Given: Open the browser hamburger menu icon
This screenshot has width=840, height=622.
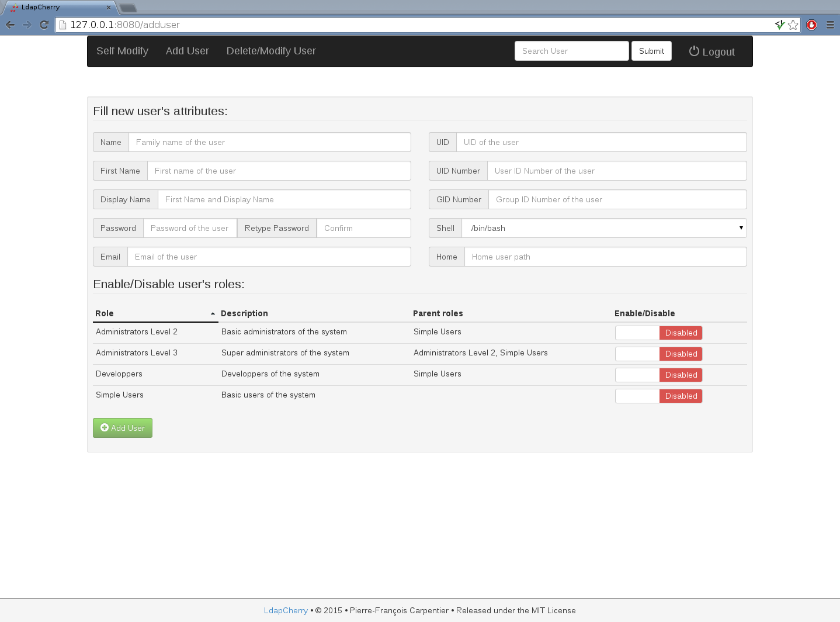Looking at the screenshot, I should pos(830,25).
